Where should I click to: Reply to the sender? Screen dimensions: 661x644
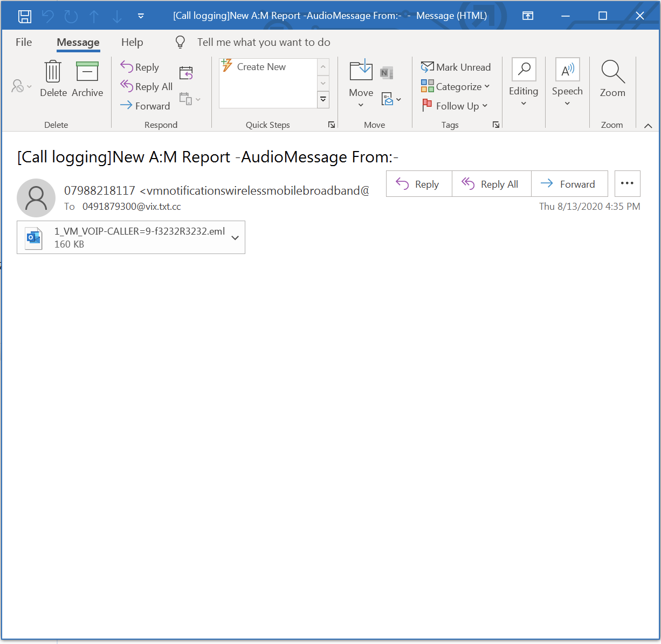(x=419, y=183)
